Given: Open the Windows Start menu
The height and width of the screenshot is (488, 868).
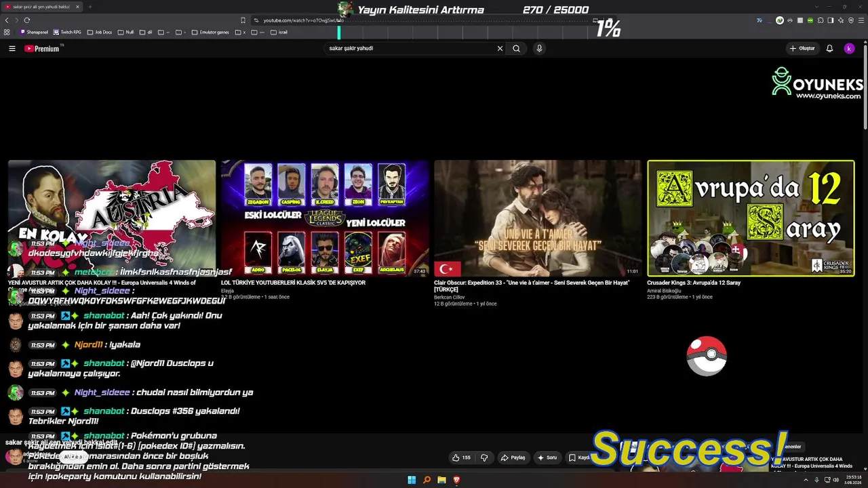Looking at the screenshot, I should coord(412,480).
